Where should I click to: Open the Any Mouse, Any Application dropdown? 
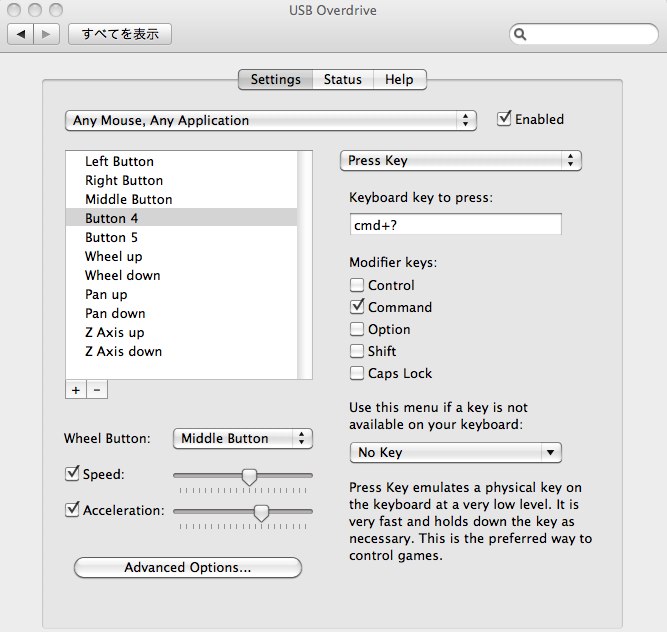point(271,120)
